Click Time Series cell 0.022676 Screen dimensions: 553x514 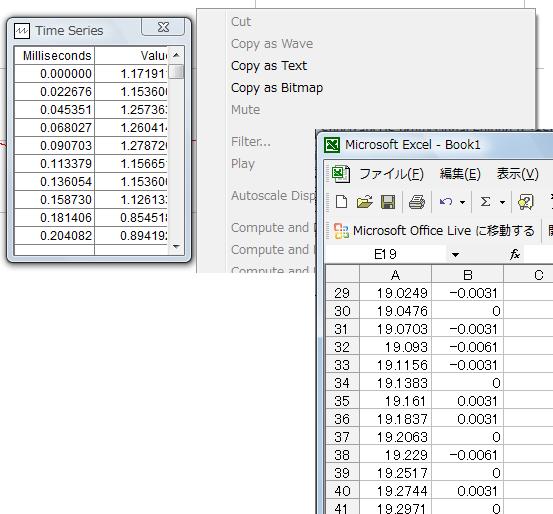click(x=55, y=92)
